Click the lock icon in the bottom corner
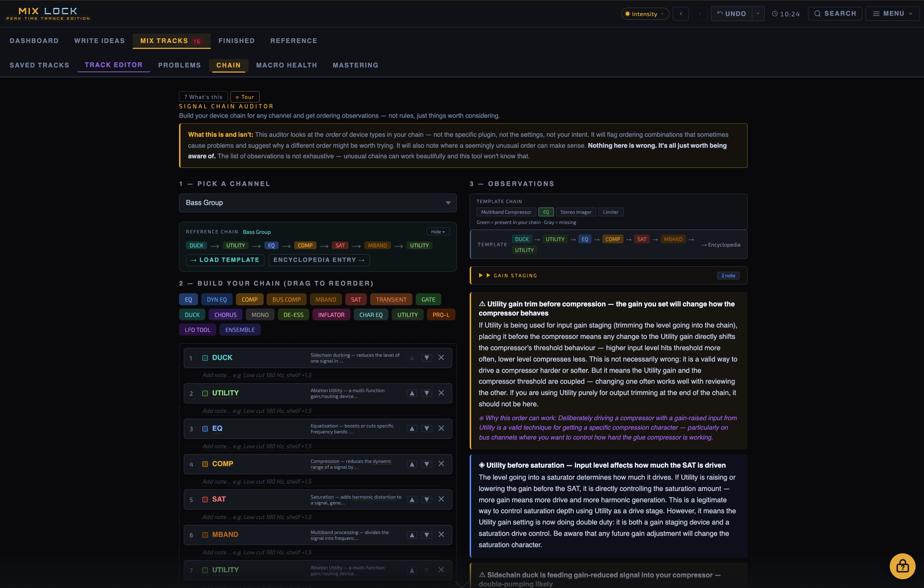This screenshot has height=588, width=924. tap(902, 566)
